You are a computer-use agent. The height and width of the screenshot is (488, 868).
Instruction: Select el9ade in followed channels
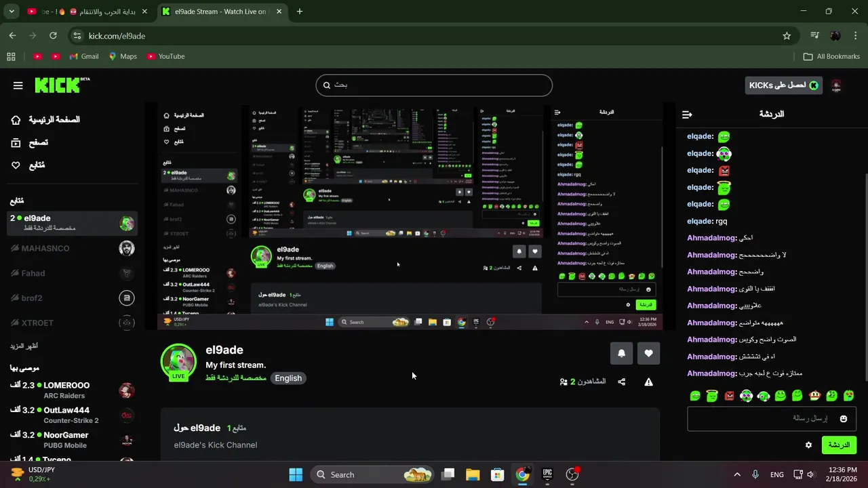tap(72, 223)
